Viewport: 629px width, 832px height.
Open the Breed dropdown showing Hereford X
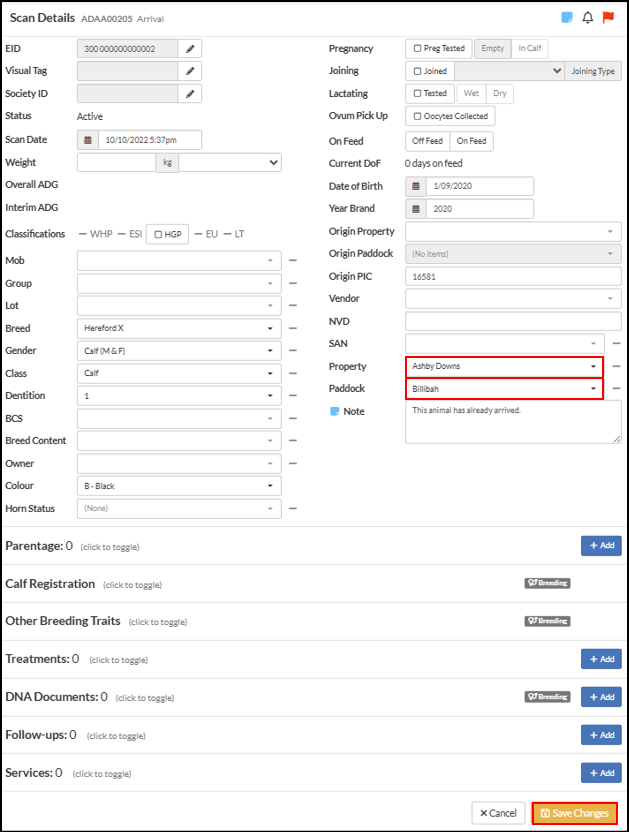(x=179, y=328)
